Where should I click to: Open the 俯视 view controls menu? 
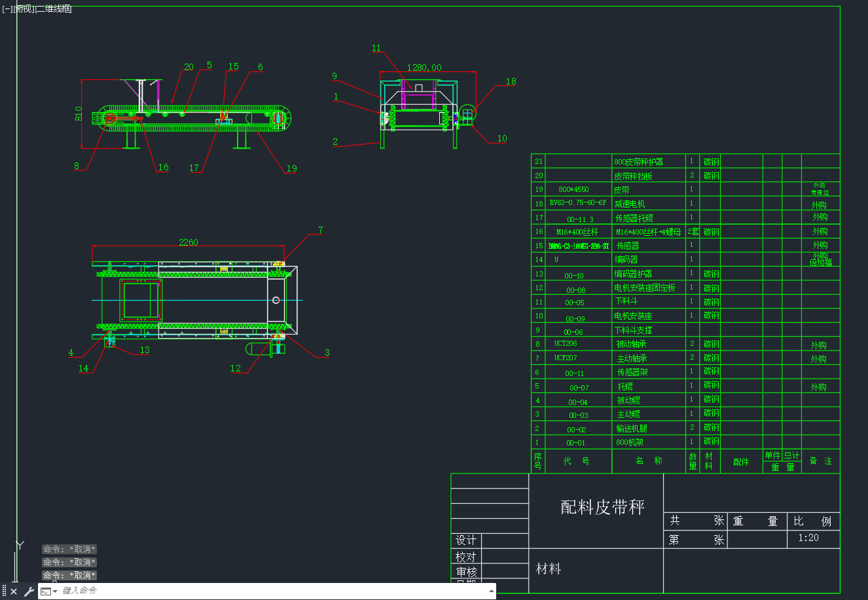click(x=24, y=9)
